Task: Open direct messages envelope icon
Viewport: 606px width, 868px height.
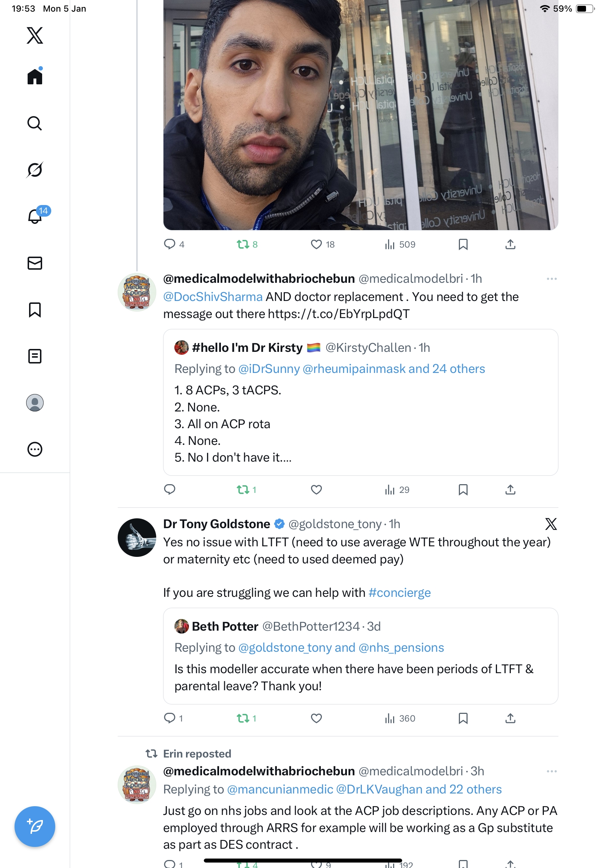Action: pyautogui.click(x=35, y=263)
